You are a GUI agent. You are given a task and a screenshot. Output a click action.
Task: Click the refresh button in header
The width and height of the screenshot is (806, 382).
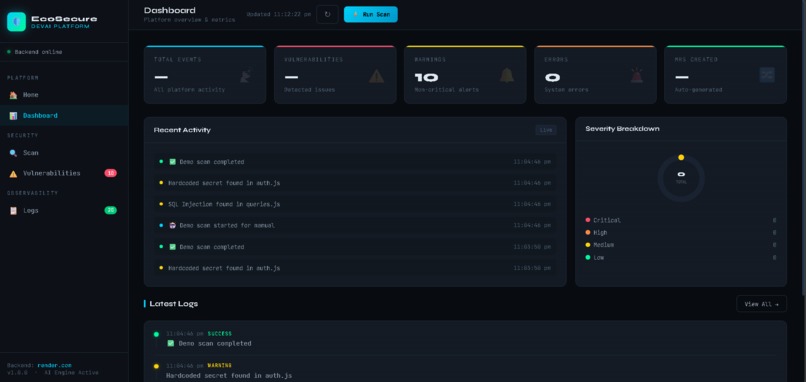(x=327, y=14)
